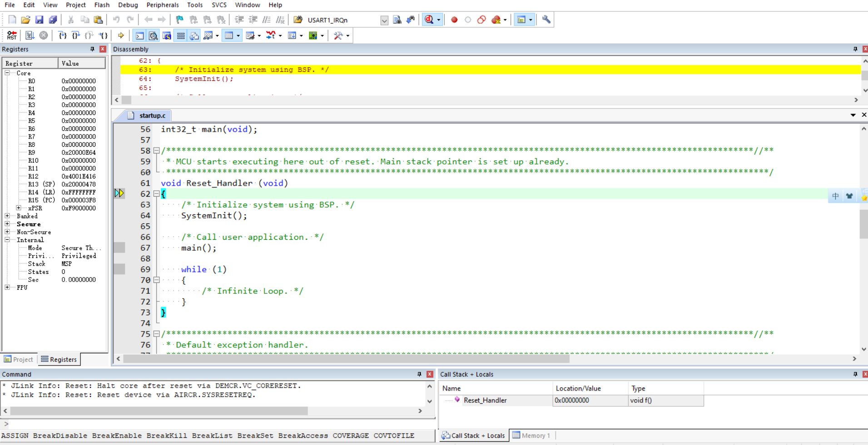Pin the Command panel with the pushpin
Screen dimensions: 868x445
tap(419, 374)
